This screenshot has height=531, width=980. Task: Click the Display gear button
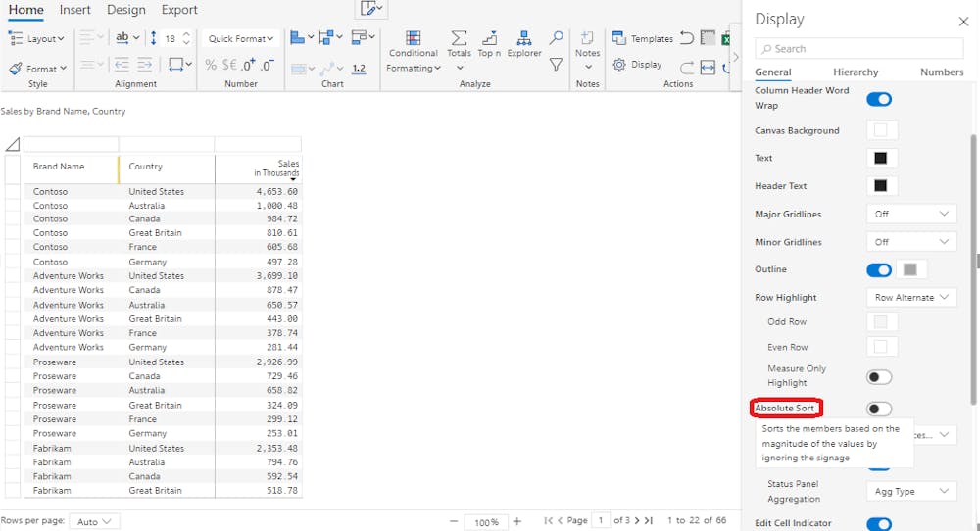pos(638,65)
